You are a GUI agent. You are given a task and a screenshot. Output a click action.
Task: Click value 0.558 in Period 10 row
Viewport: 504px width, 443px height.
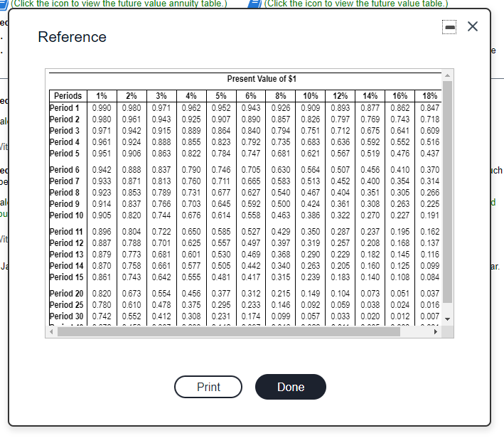pyautogui.click(x=251, y=215)
